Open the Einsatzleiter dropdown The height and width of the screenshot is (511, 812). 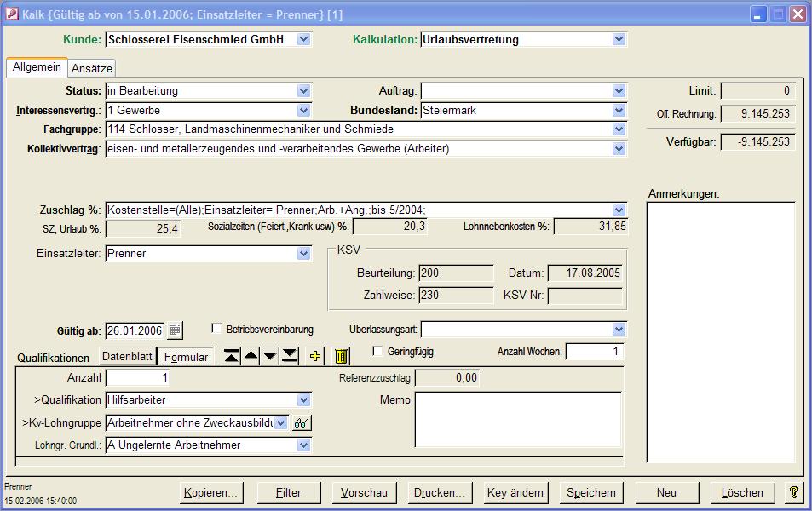(x=304, y=253)
